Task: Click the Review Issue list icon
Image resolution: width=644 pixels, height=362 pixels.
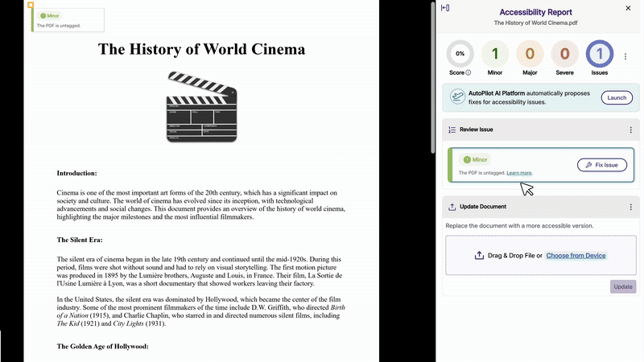Action: click(452, 130)
